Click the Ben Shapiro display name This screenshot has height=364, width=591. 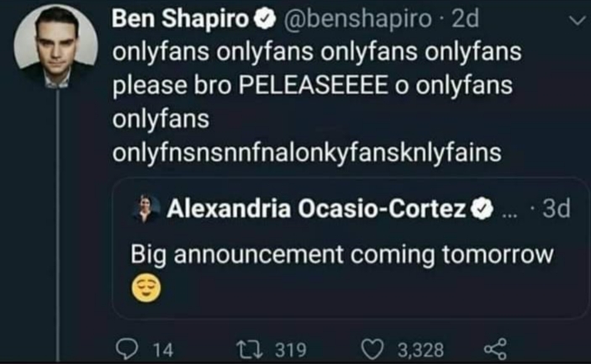pos(180,18)
